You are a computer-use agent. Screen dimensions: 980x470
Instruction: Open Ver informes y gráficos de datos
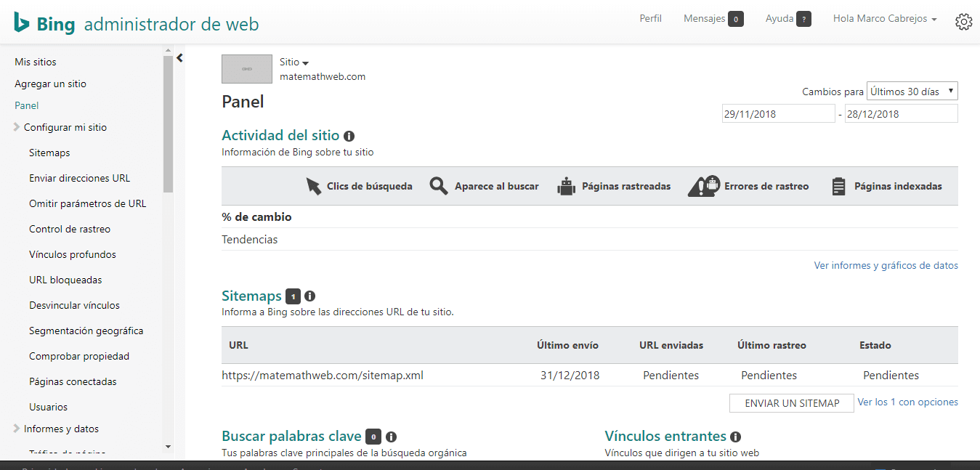point(886,265)
